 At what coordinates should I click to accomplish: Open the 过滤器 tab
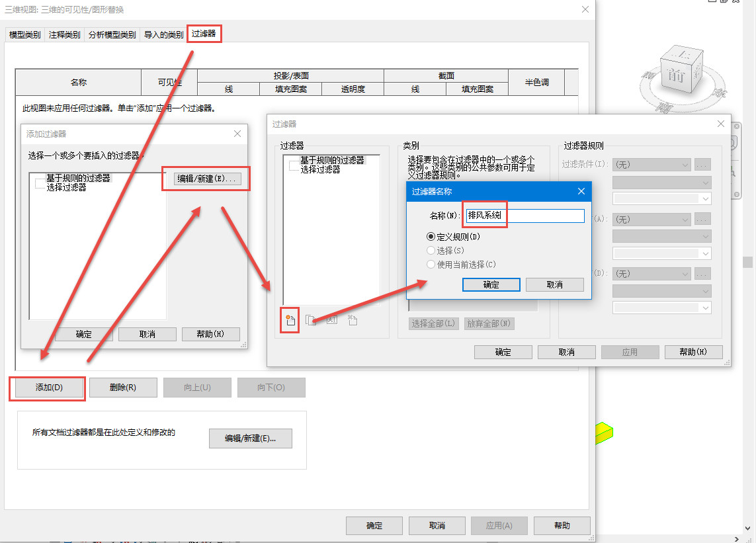pos(204,34)
